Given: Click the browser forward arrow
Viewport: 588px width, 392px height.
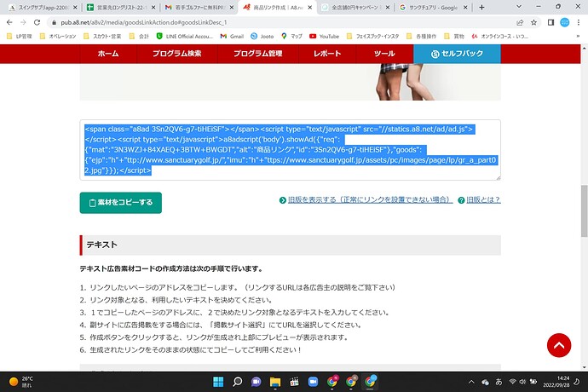Looking at the screenshot, I should tap(23, 22).
